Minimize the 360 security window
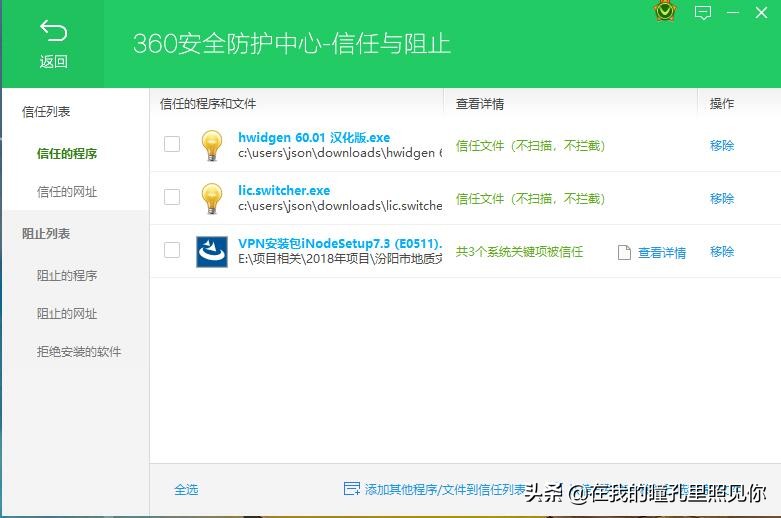 (x=733, y=12)
